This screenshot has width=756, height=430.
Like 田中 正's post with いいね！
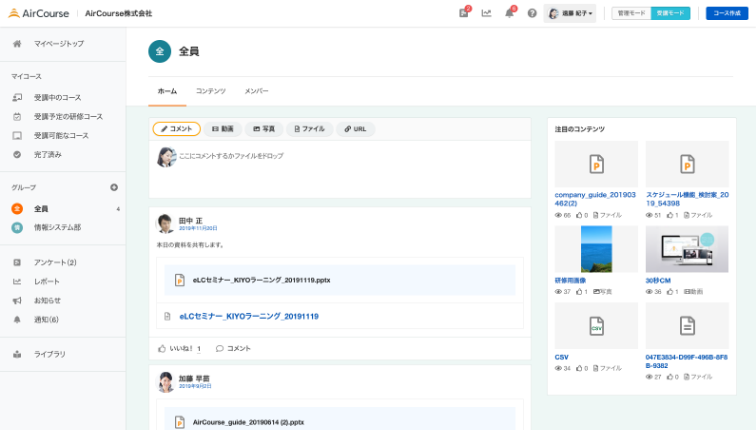180,348
